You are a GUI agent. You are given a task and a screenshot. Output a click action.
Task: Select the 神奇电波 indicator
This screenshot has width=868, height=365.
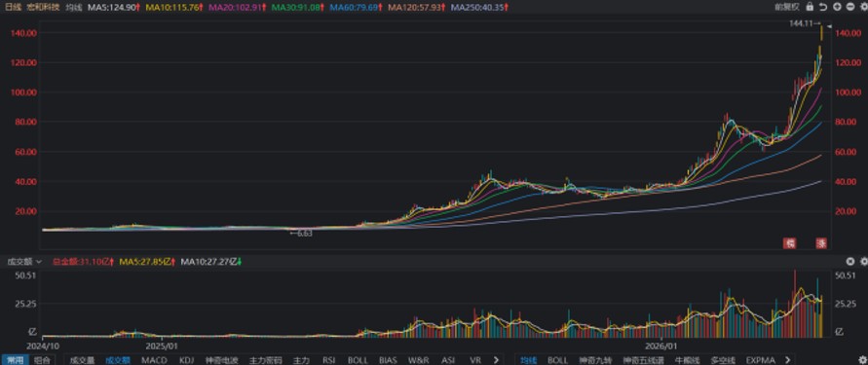pyautogui.click(x=221, y=360)
